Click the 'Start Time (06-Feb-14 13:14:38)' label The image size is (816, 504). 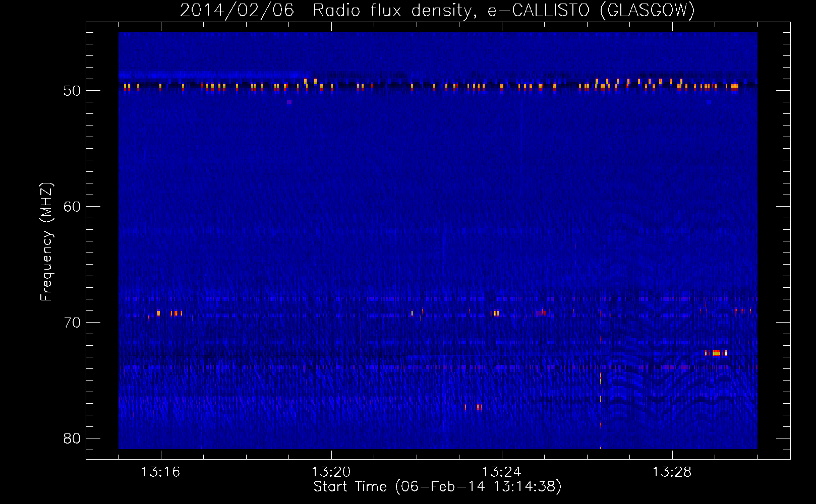[437, 487]
